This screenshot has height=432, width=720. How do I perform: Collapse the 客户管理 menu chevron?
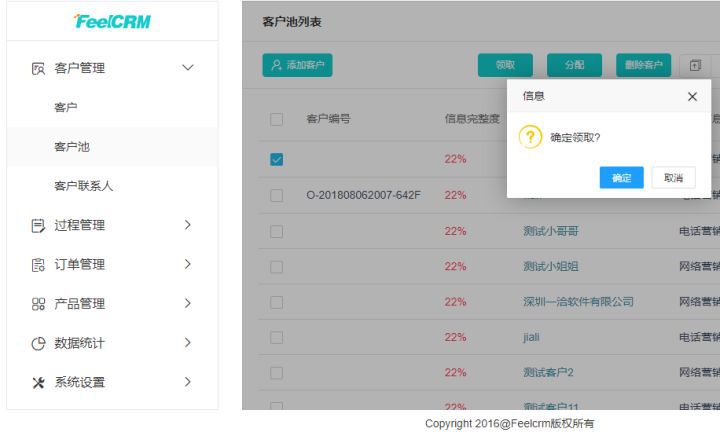coord(187,67)
